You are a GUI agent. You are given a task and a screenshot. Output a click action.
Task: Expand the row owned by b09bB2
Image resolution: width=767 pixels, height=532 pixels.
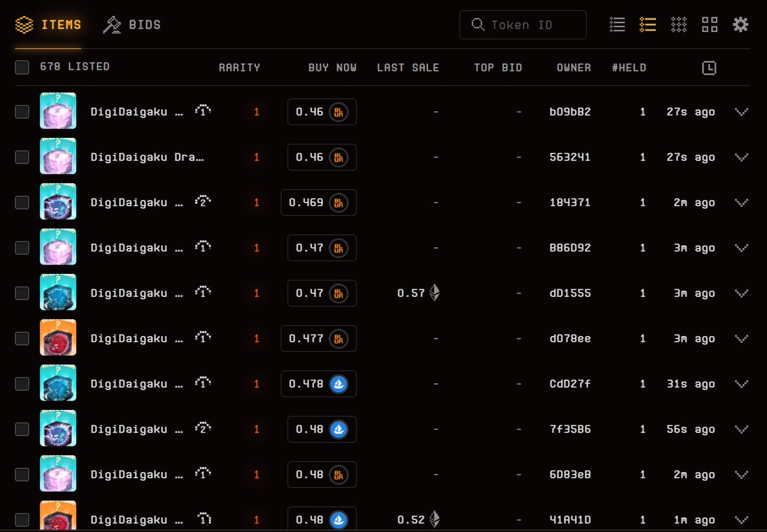pyautogui.click(x=741, y=112)
